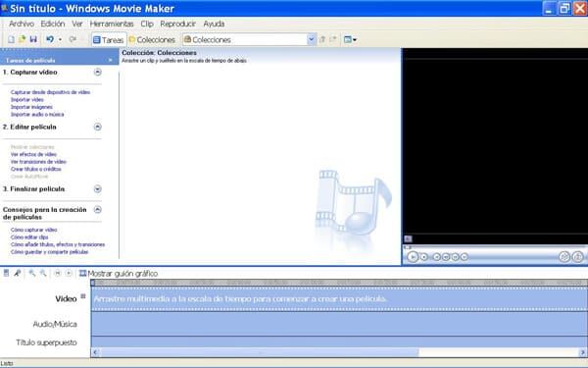Expand the Vídeo track with its small icon
The image size is (588, 368).
click(83, 296)
